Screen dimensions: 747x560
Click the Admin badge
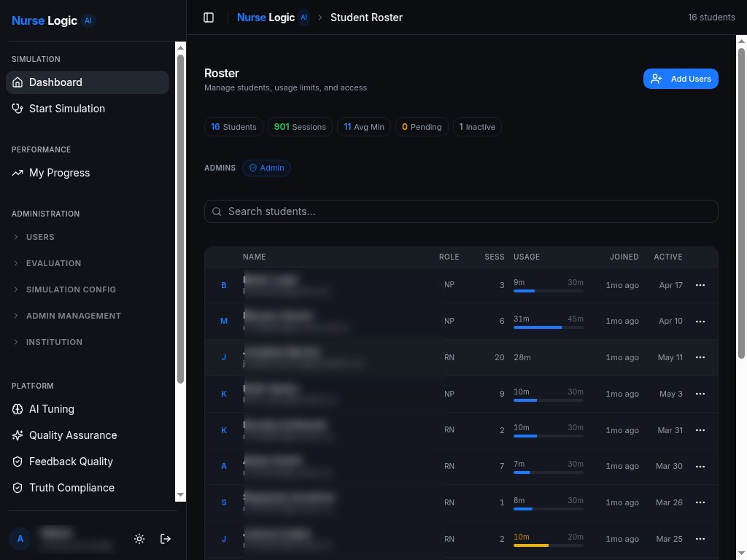click(266, 168)
